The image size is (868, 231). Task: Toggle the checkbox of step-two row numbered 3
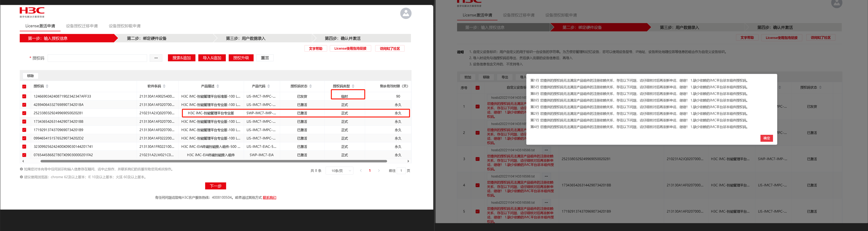[477, 159]
